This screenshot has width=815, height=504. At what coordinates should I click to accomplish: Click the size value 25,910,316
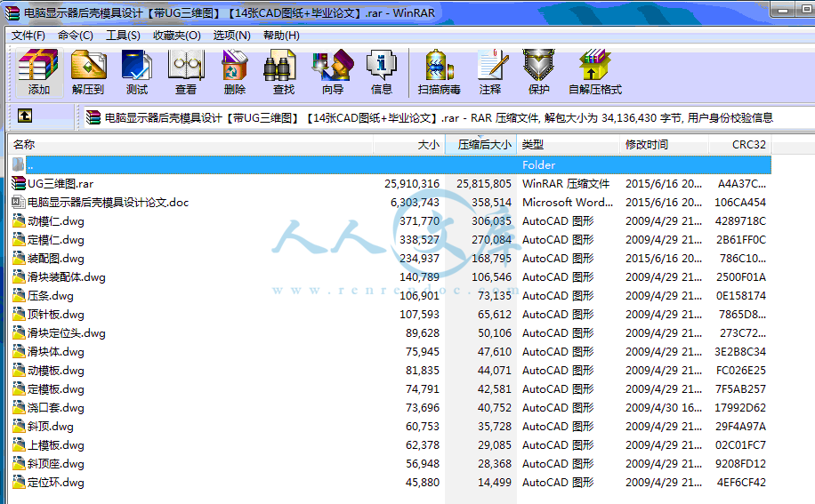[412, 183]
